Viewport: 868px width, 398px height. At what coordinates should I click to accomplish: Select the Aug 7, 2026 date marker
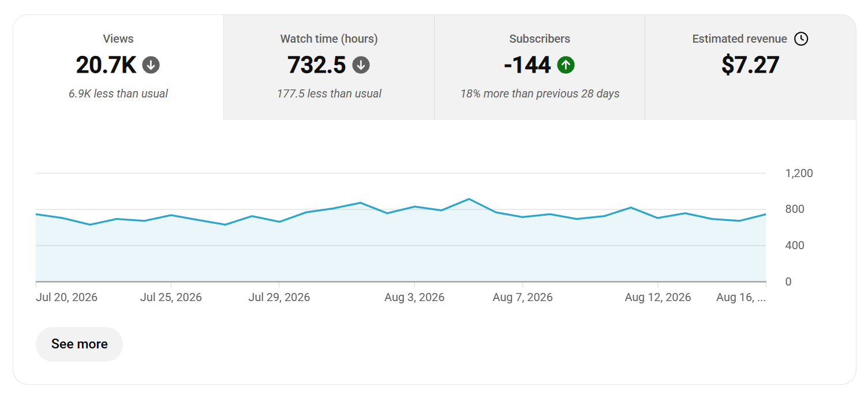(523, 298)
